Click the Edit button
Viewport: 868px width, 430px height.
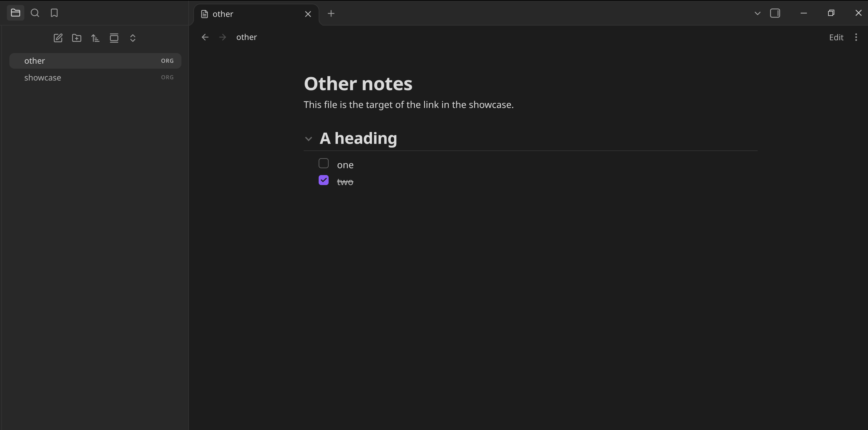(836, 37)
